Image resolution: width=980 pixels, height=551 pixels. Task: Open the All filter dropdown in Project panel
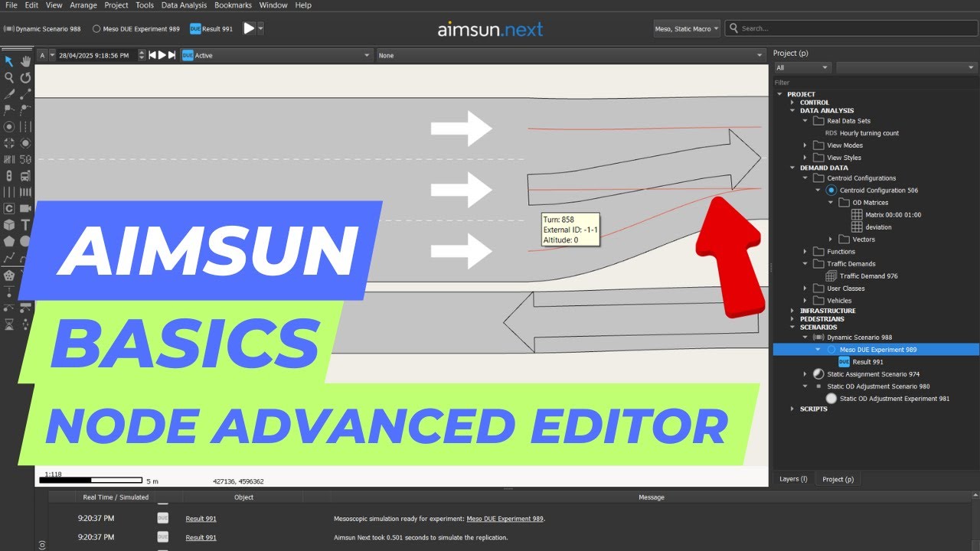click(802, 67)
